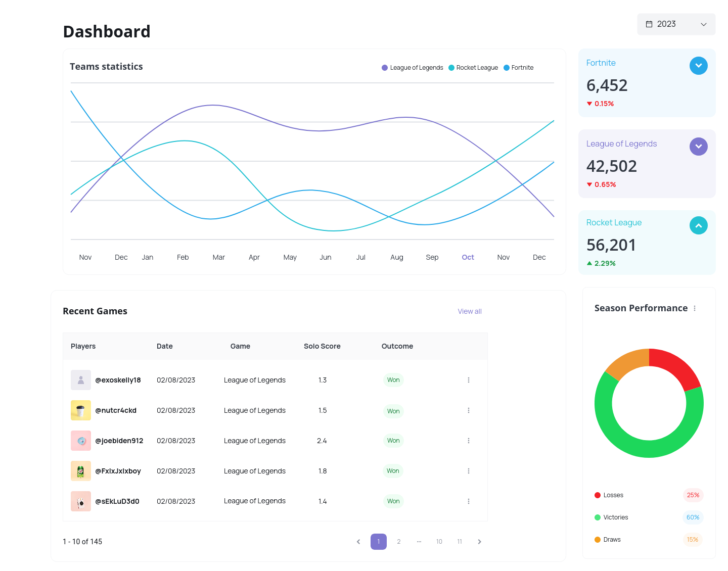Go to next page arrow

[x=479, y=542]
